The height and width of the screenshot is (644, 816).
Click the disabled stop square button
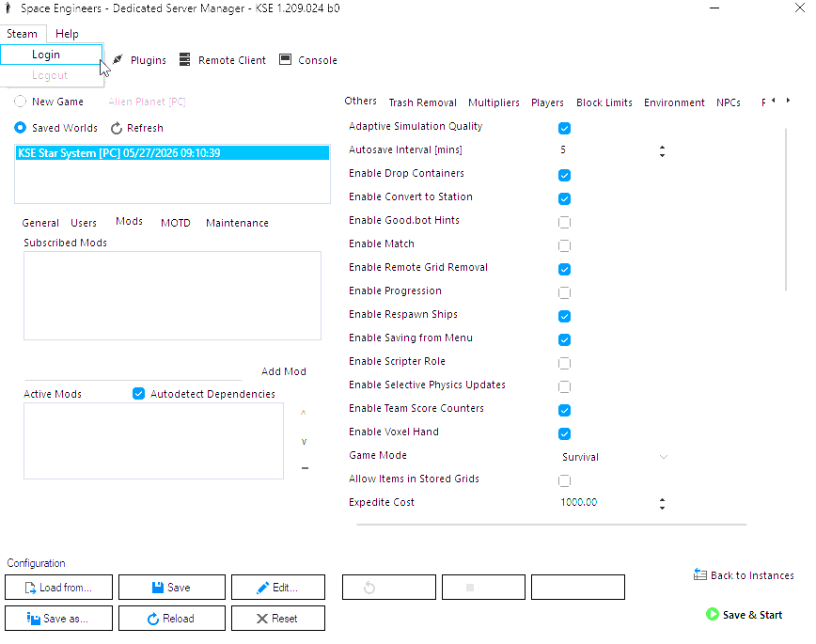click(483, 588)
